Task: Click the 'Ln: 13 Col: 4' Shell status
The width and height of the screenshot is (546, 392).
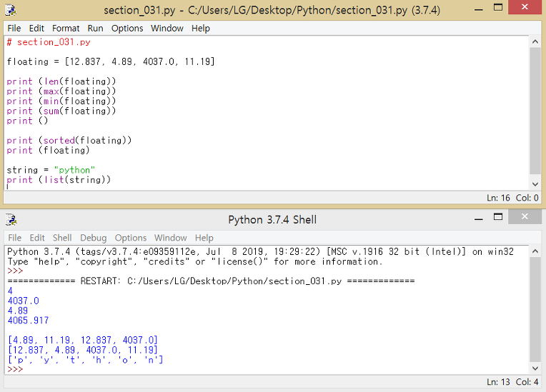Action: [x=512, y=382]
